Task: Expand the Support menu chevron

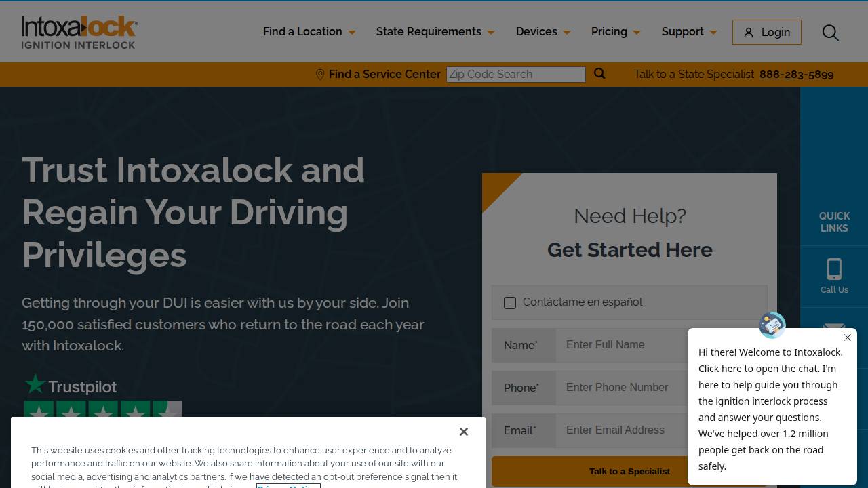Action: tap(713, 32)
